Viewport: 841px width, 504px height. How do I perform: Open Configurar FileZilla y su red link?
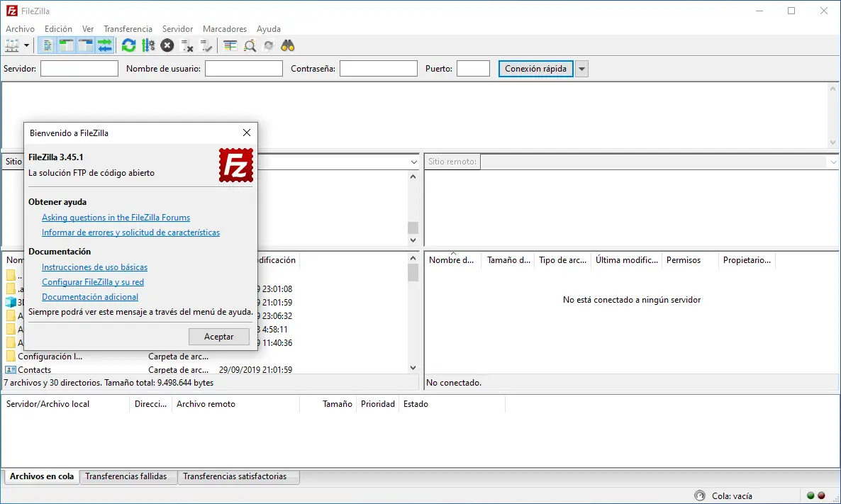coord(93,282)
